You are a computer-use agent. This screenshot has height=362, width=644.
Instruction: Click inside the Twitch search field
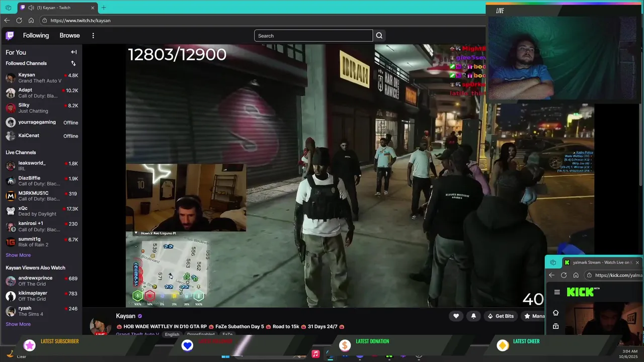tap(313, 36)
